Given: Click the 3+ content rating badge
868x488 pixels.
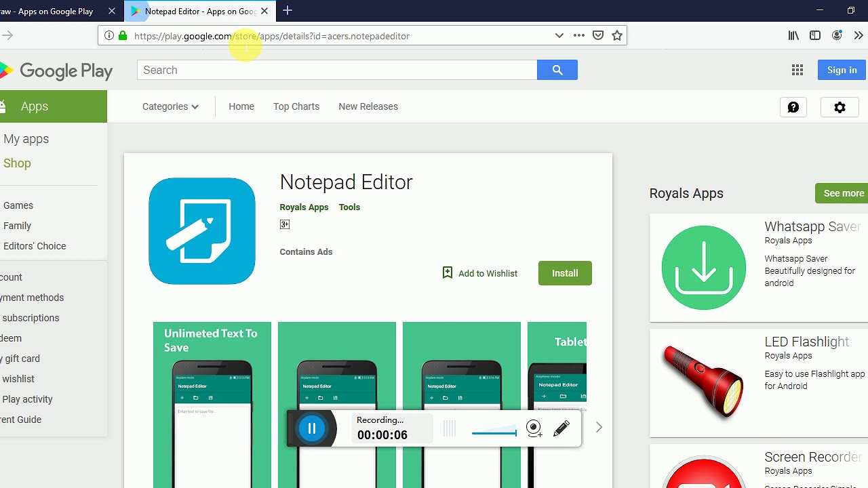Looking at the screenshot, I should (x=285, y=224).
